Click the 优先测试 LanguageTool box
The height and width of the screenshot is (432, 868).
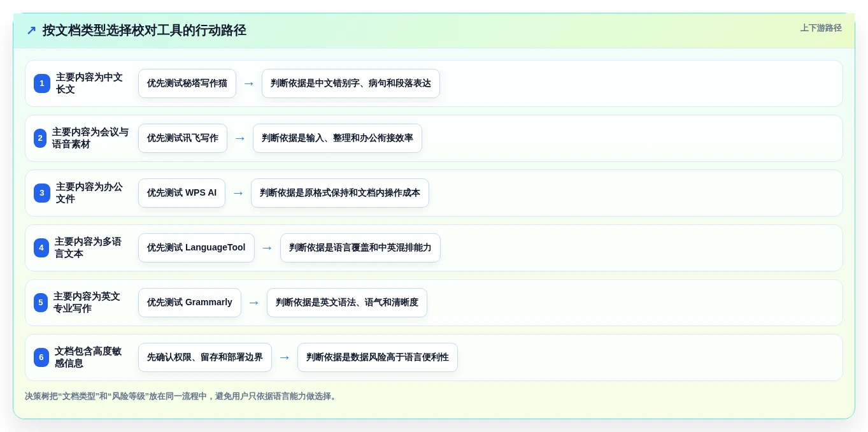(196, 248)
